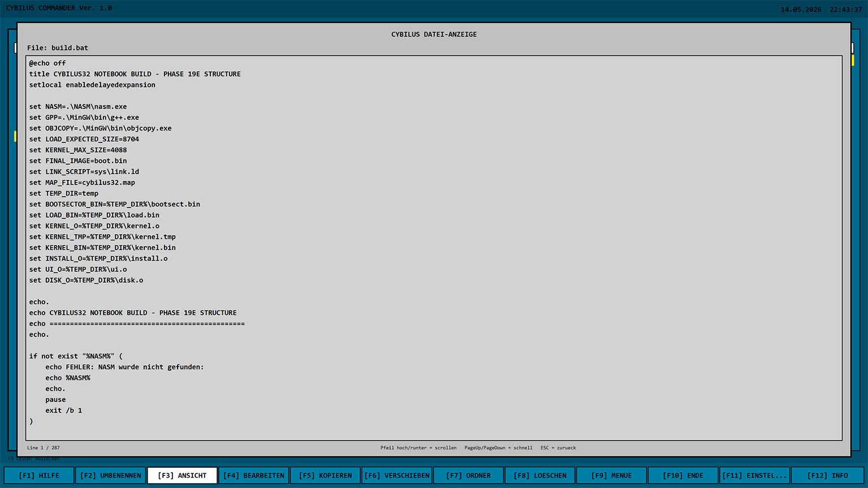Click 'echo FEHLER: NASM wurde nicht gefunden' line
Screen dimensions: 868x488
coord(124,367)
